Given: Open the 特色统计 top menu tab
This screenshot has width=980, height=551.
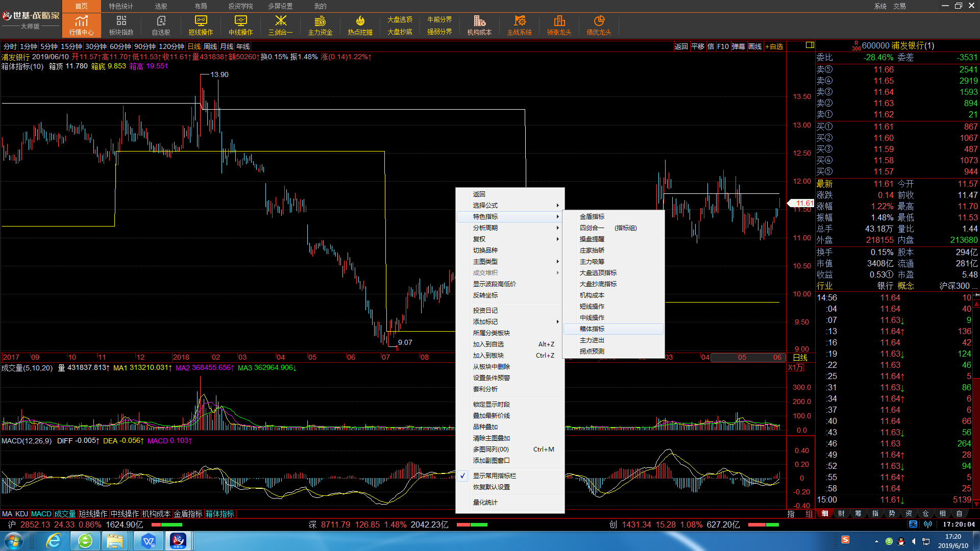Looking at the screenshot, I should (121, 6).
